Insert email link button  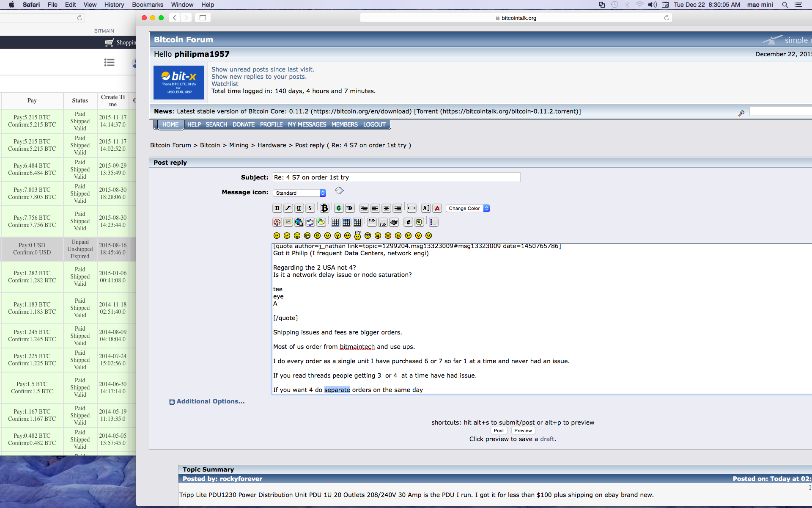tap(310, 222)
